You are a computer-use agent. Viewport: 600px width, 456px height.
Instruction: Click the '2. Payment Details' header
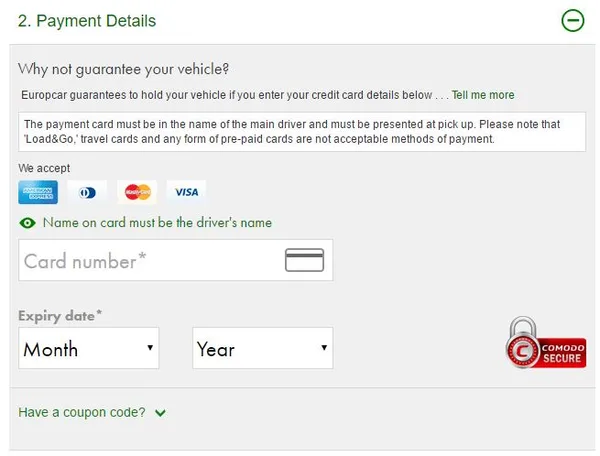click(x=87, y=21)
